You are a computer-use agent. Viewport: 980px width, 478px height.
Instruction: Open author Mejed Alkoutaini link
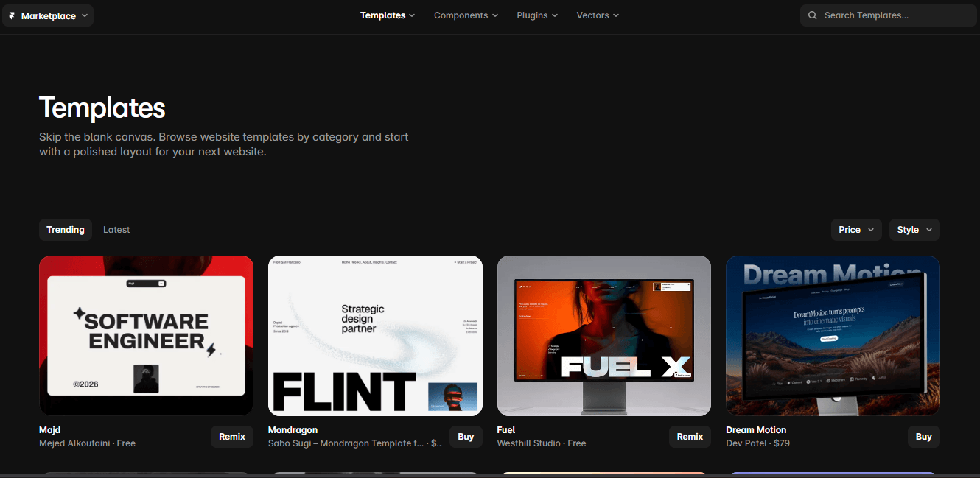[x=74, y=443]
